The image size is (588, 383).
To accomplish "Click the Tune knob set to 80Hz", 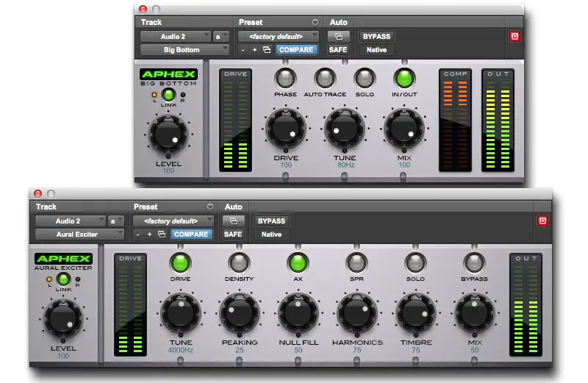I will point(345,129).
